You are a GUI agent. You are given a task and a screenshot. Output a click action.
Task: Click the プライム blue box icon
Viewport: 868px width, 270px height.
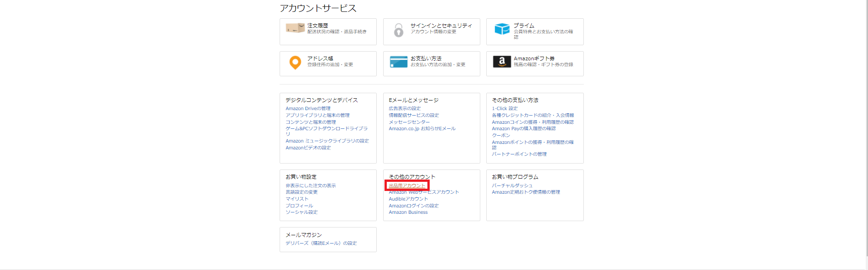tap(502, 29)
